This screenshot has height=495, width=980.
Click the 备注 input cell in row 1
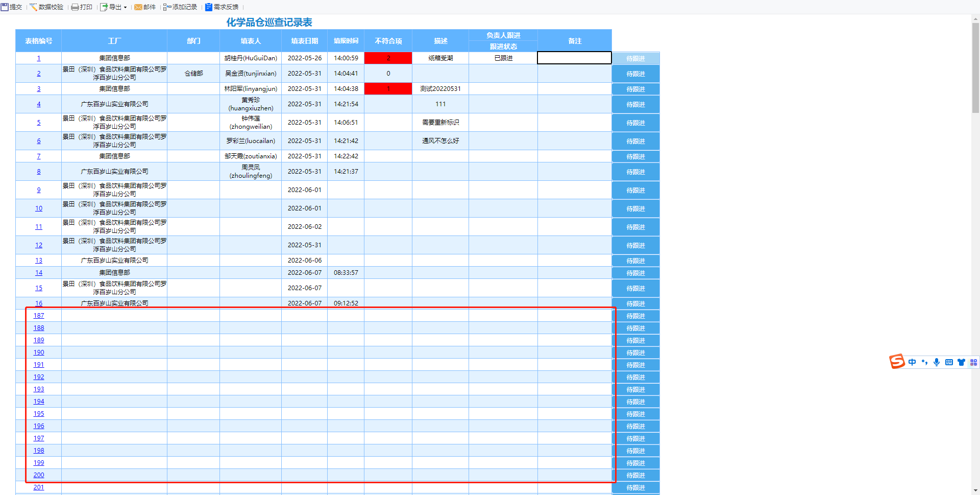tap(574, 58)
